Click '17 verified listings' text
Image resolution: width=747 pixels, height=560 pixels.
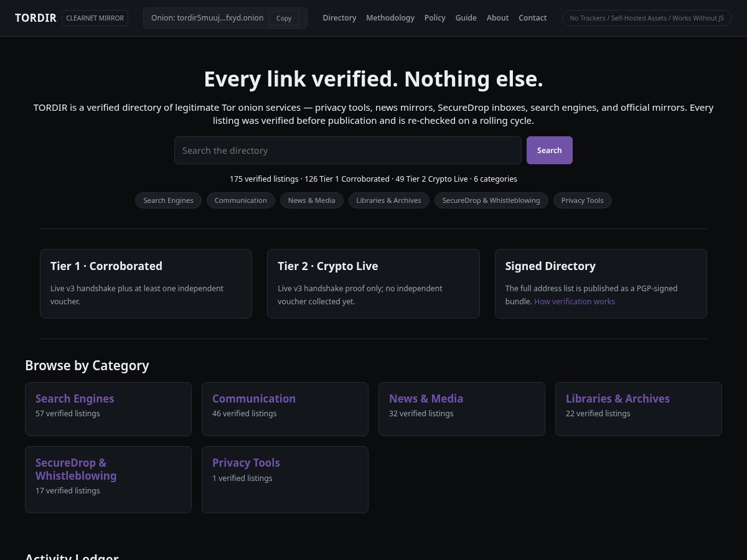68,491
